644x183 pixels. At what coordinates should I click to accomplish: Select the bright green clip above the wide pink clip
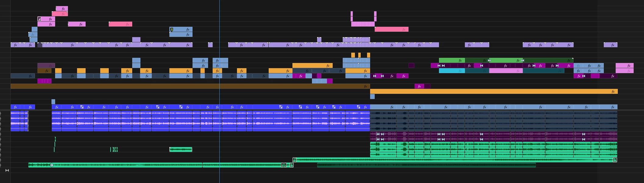pyautogui.click(x=506, y=61)
